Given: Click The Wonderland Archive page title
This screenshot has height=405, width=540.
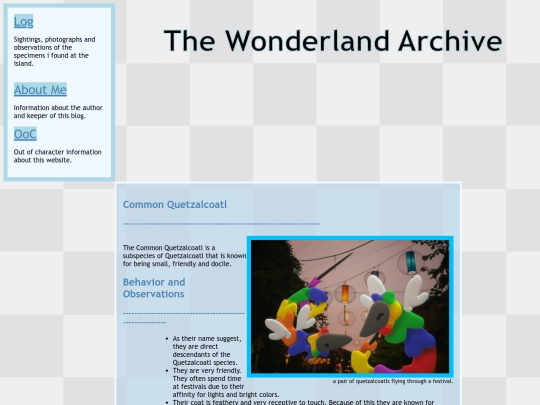Looking at the screenshot, I should (333, 41).
